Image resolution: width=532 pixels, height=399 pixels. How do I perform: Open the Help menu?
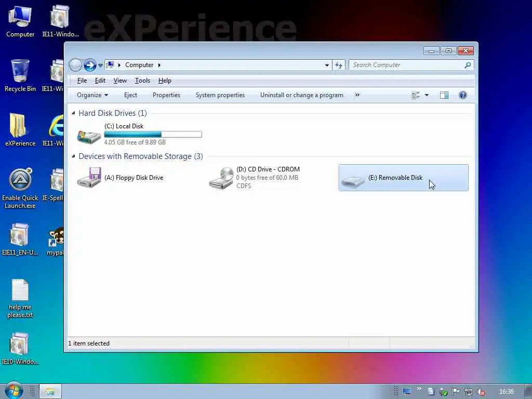point(165,81)
